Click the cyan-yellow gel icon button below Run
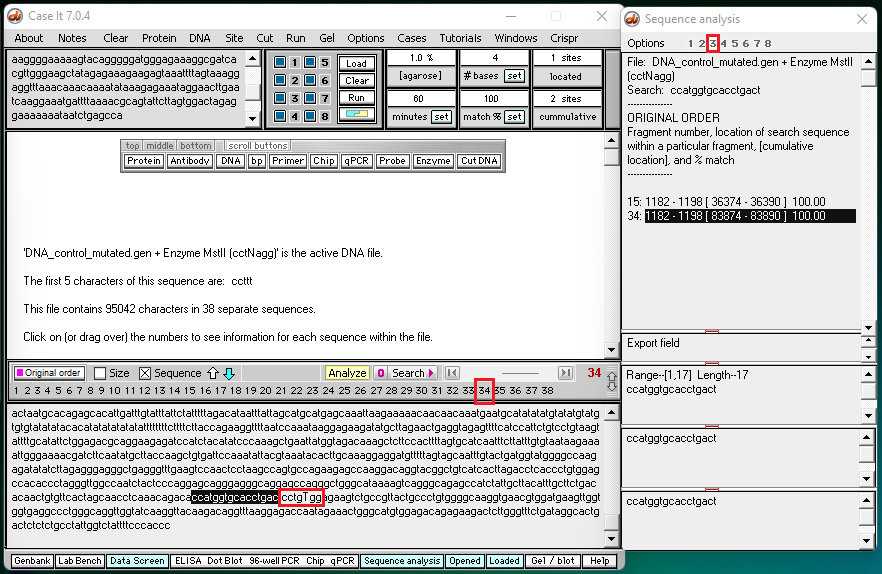Image resolution: width=882 pixels, height=574 pixels. [x=357, y=114]
